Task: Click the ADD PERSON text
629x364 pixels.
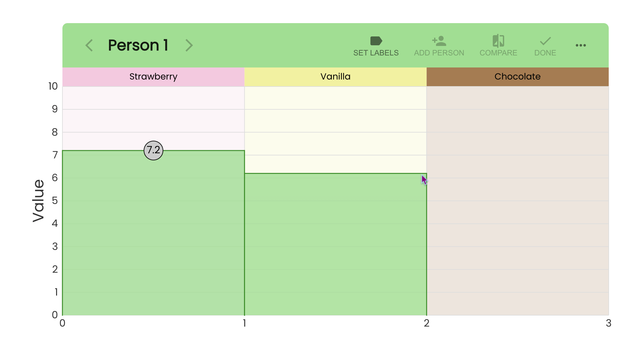Action: pyautogui.click(x=439, y=53)
